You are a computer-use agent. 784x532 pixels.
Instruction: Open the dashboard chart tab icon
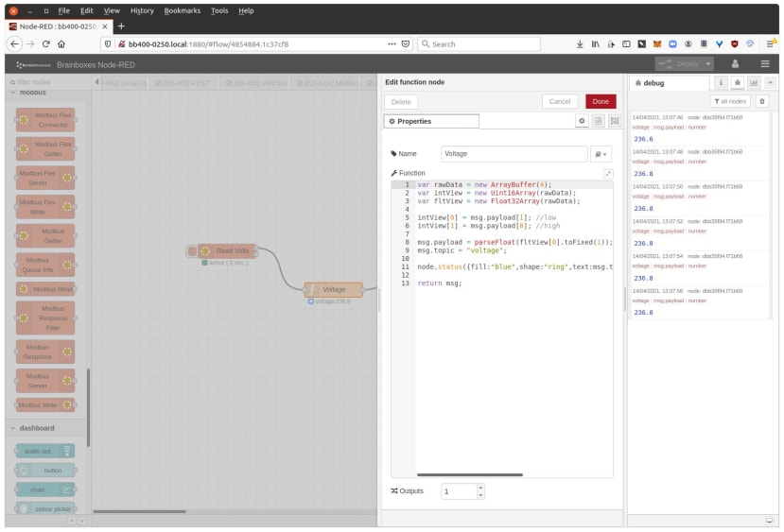tap(754, 82)
